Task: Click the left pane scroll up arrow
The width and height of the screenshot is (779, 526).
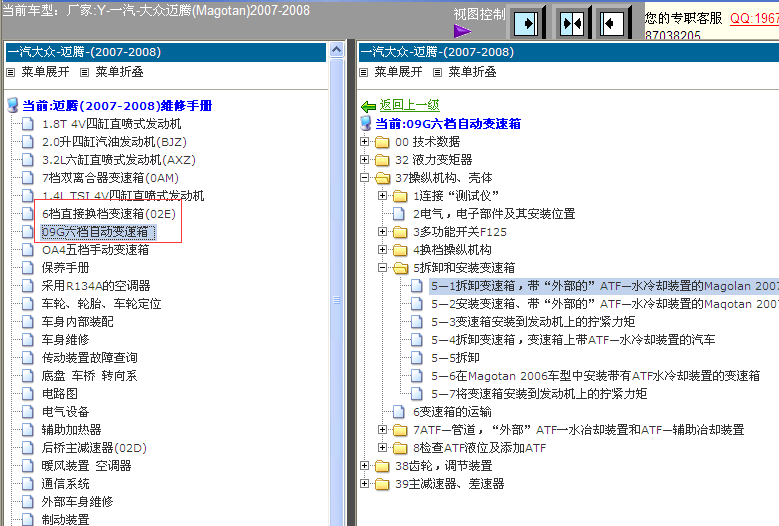Action: (x=336, y=50)
